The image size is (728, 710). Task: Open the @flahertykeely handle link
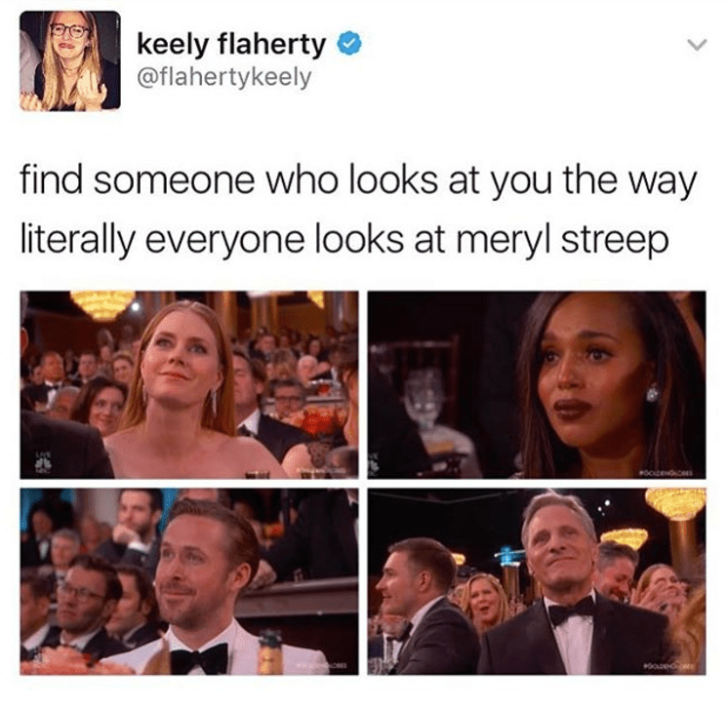223,78
